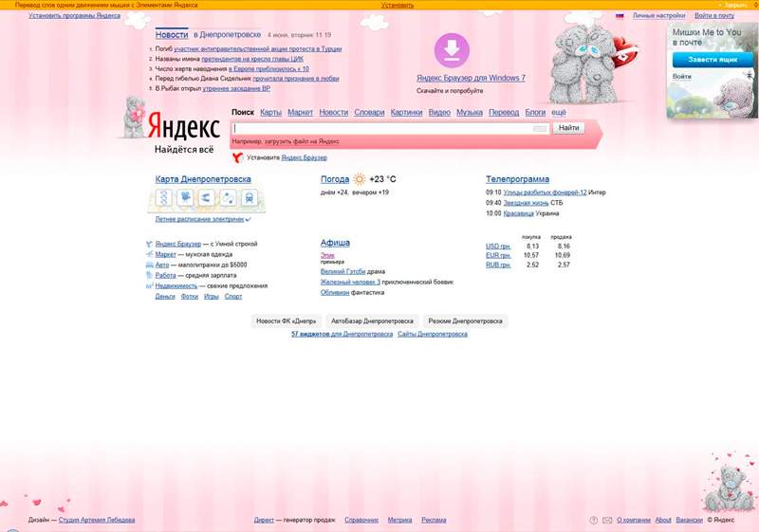
Task: Click Установить программы Яндекса link
Action: point(75,15)
